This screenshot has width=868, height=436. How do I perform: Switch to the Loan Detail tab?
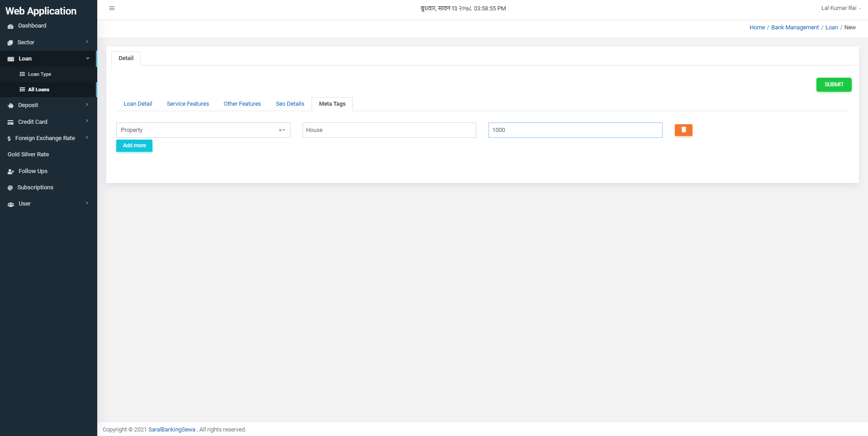pos(138,104)
